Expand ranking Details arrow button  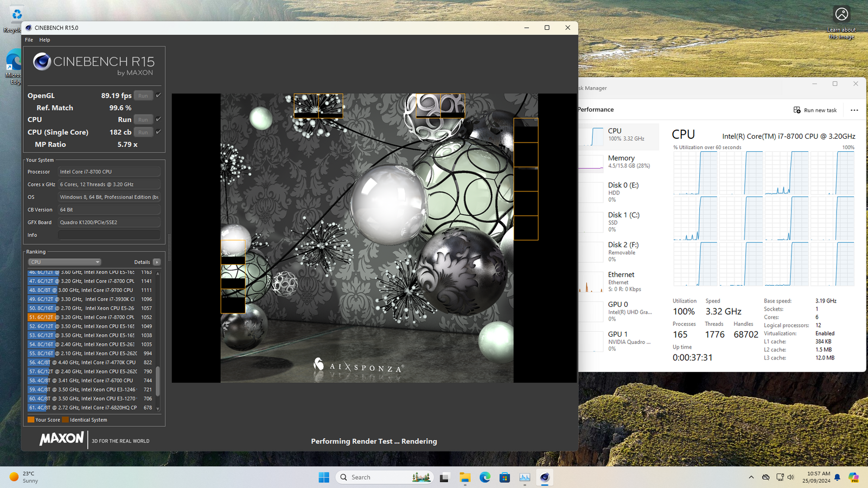pos(157,262)
